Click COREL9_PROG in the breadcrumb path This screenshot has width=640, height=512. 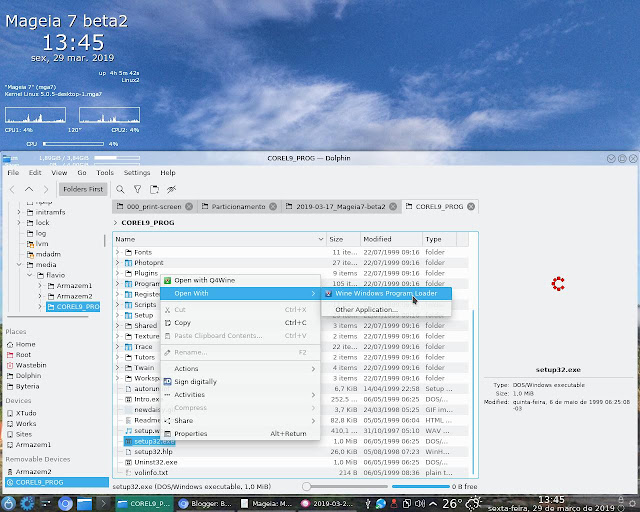click(148, 223)
